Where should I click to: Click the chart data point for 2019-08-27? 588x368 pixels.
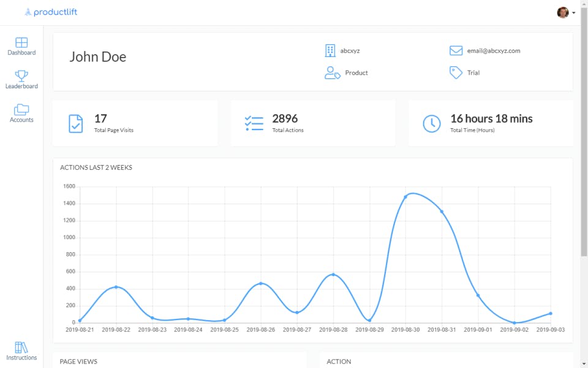(297, 312)
